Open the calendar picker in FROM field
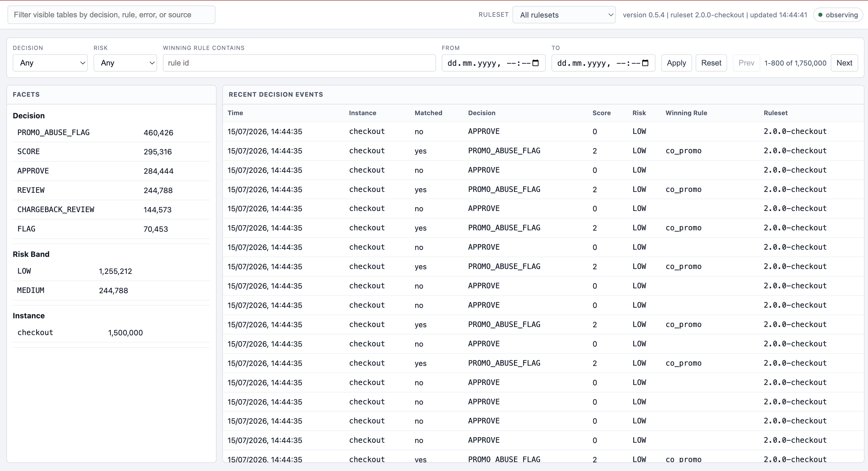The image size is (868, 471). [535, 63]
